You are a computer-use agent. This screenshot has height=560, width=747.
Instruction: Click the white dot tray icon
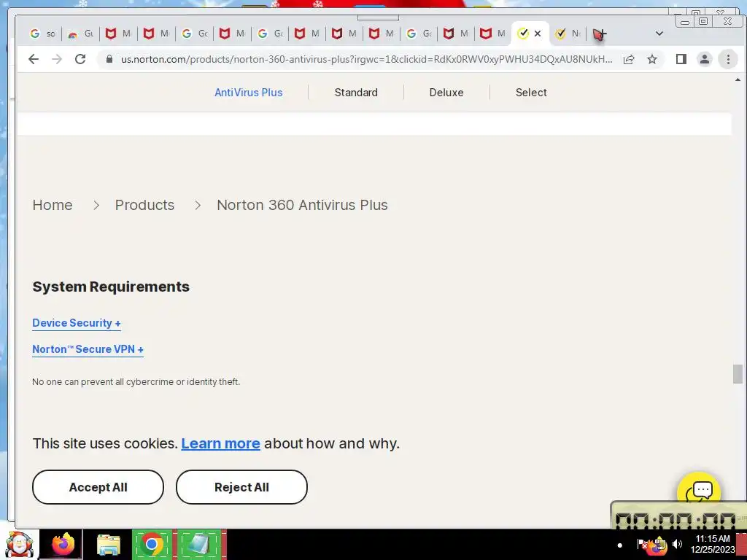619,545
